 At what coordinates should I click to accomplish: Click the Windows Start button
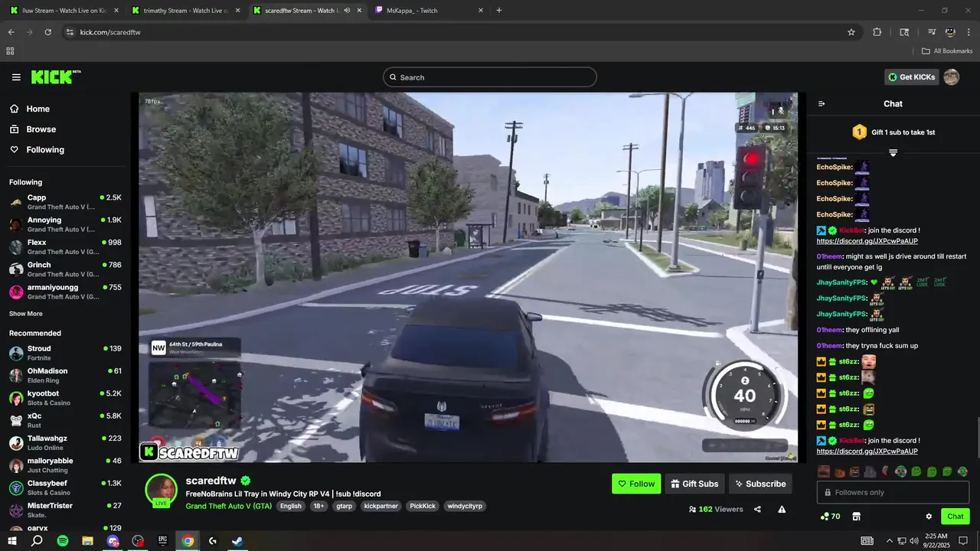(12, 541)
